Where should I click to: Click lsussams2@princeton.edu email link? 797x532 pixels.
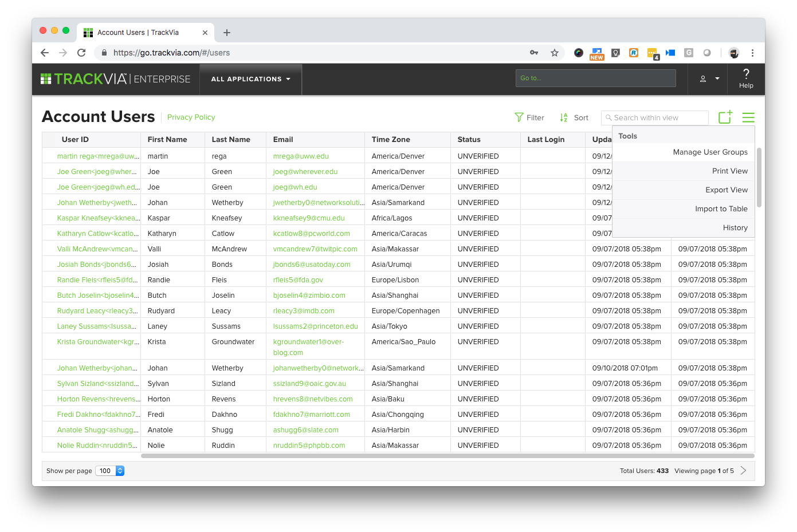pos(315,326)
